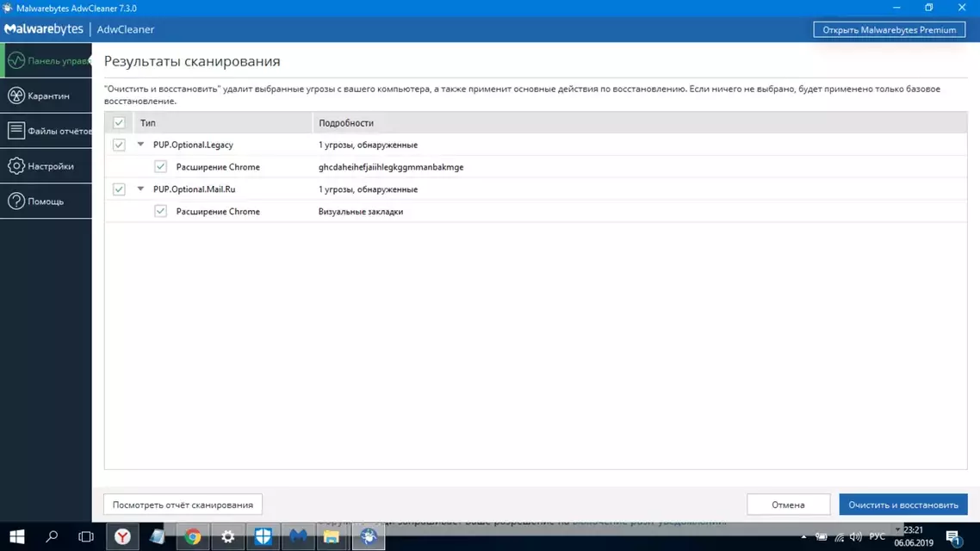The height and width of the screenshot is (551, 980).
Task: Click the Quarantine biohazard icon
Action: pyautogui.click(x=16, y=96)
